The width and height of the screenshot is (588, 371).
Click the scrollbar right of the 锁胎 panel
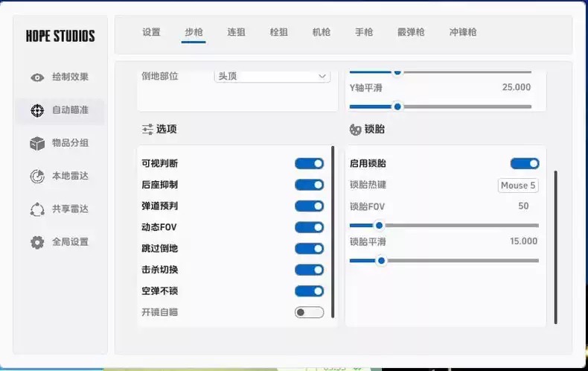pyautogui.click(x=556, y=247)
